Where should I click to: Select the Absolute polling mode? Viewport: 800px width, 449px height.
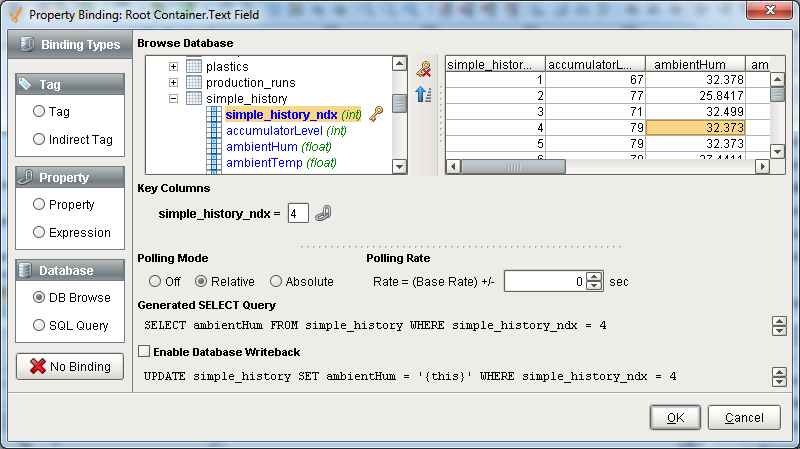coord(276,281)
